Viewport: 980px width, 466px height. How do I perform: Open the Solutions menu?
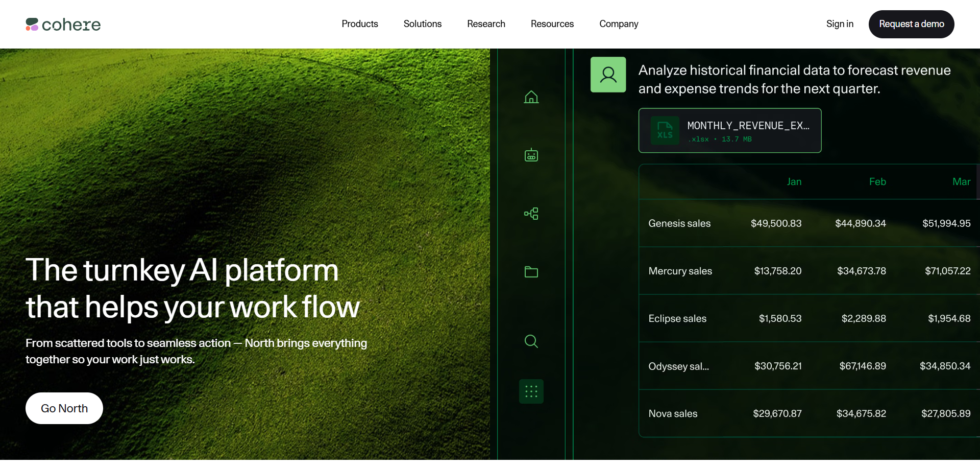point(422,24)
